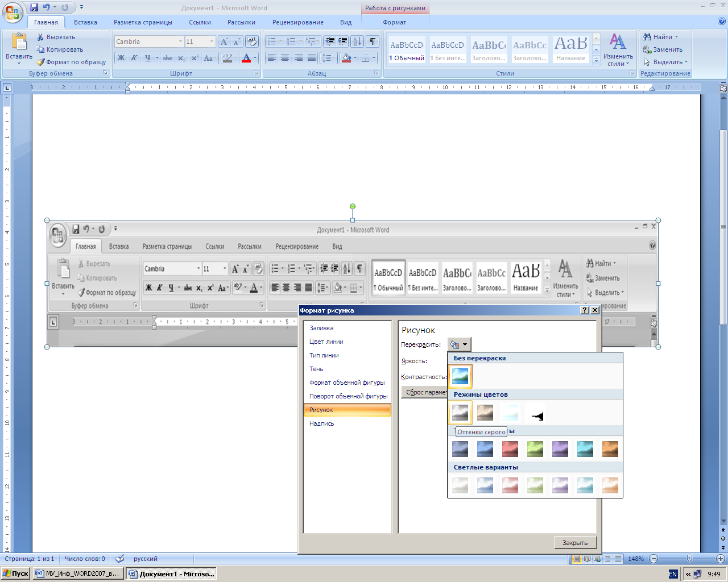Image resolution: width=728 pixels, height=582 pixels.
Task: Switch to Outline view icon in status bar
Action: point(608,559)
